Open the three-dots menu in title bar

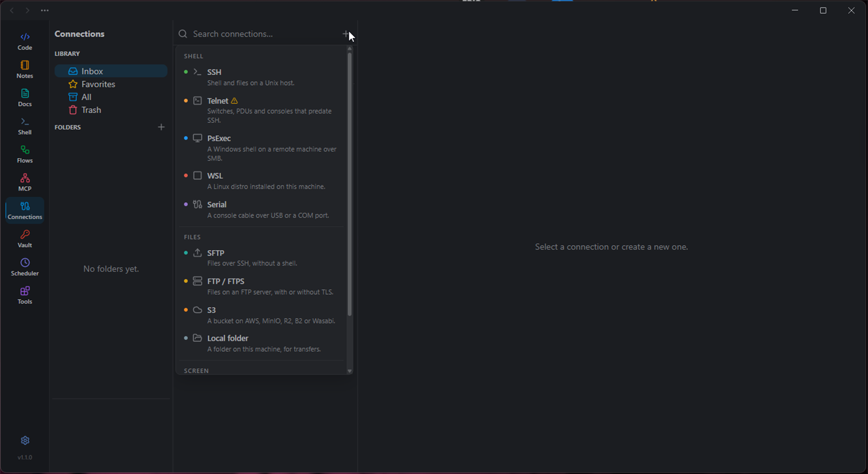[x=45, y=11]
